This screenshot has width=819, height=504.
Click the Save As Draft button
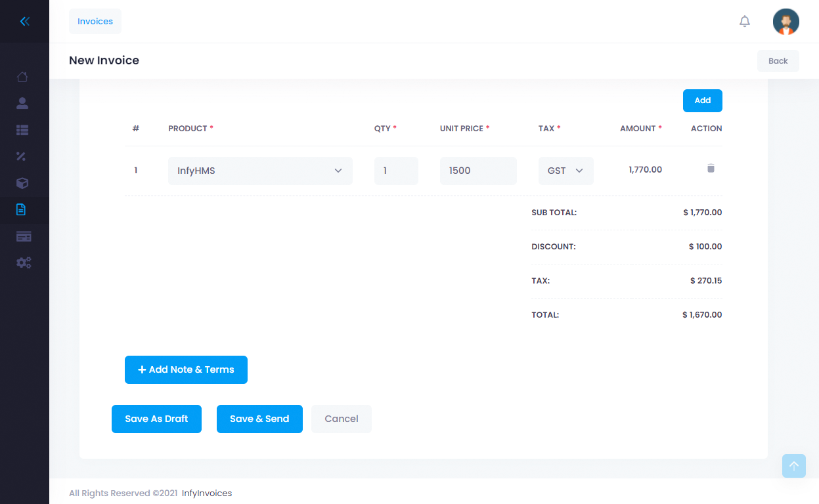click(156, 419)
